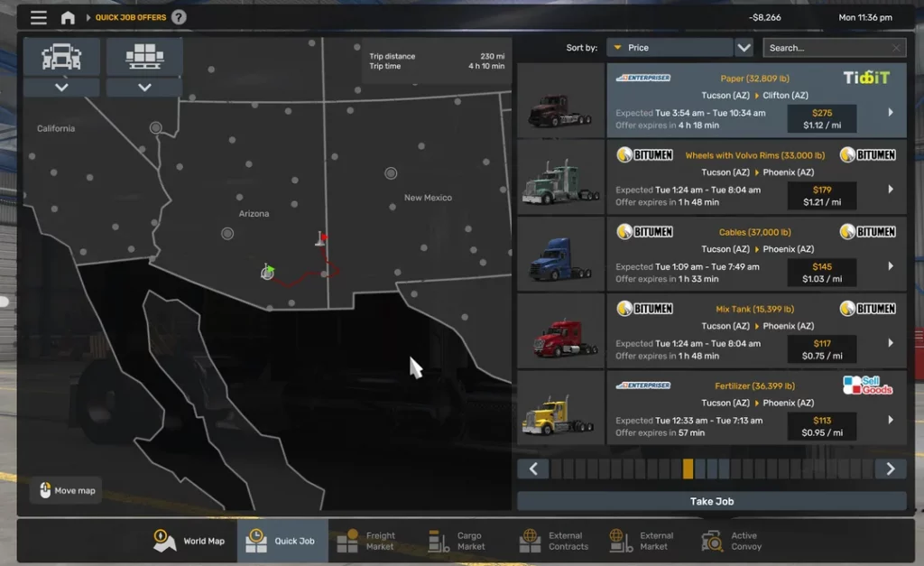Click the next page arrow

[892, 469]
